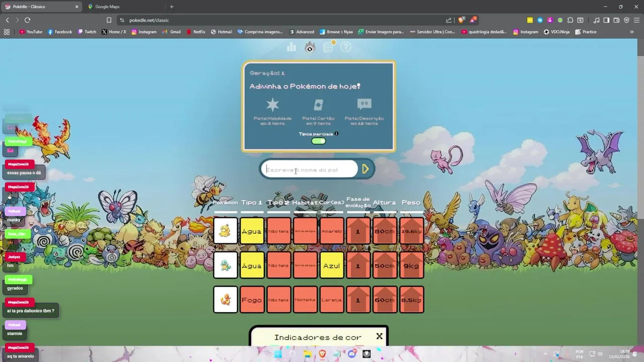This screenshot has width=644, height=362.
Task: Click the Água cell in Squirtle row
Action: tap(252, 265)
